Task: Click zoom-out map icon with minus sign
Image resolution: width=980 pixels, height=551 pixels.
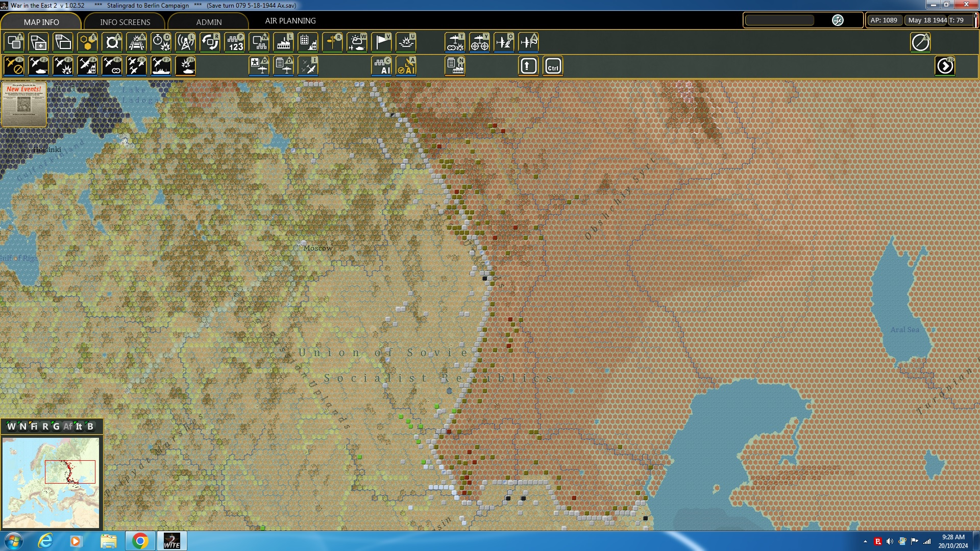Action: tap(63, 42)
